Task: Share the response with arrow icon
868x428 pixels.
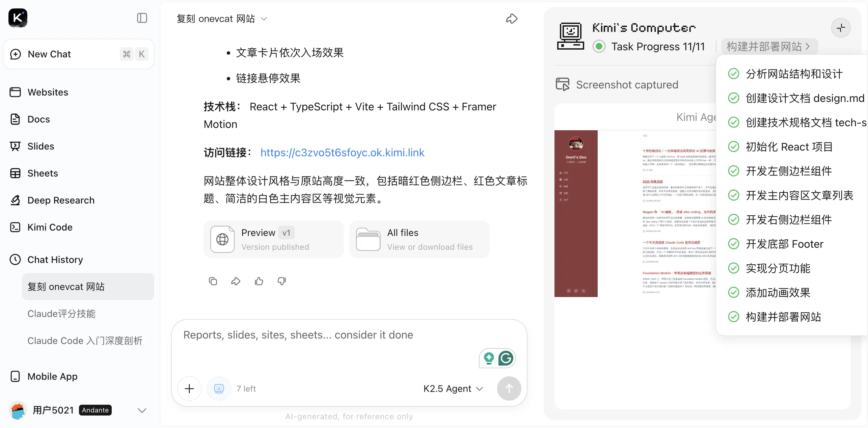Action: (236, 281)
